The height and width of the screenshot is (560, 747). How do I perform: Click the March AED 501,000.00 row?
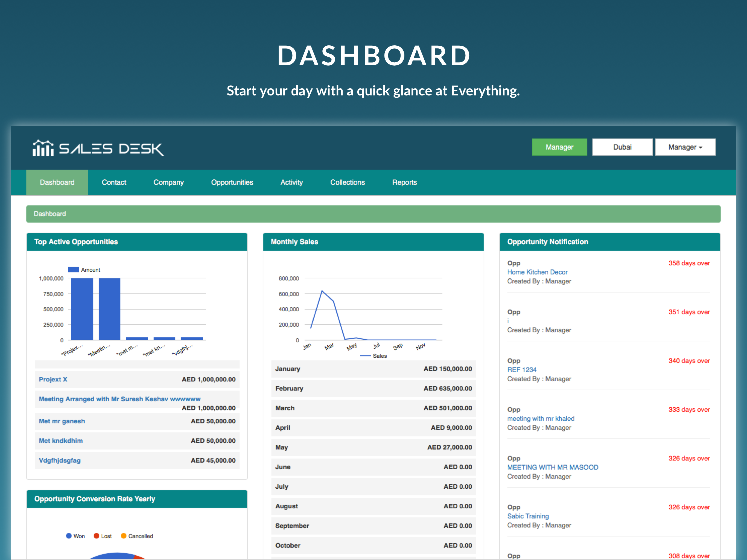click(373, 408)
